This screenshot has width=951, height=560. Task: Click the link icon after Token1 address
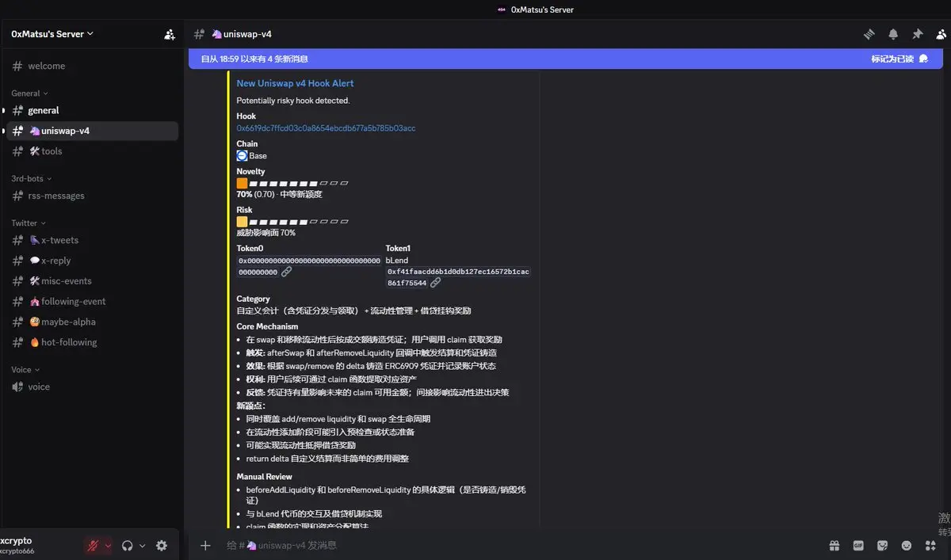click(x=436, y=283)
